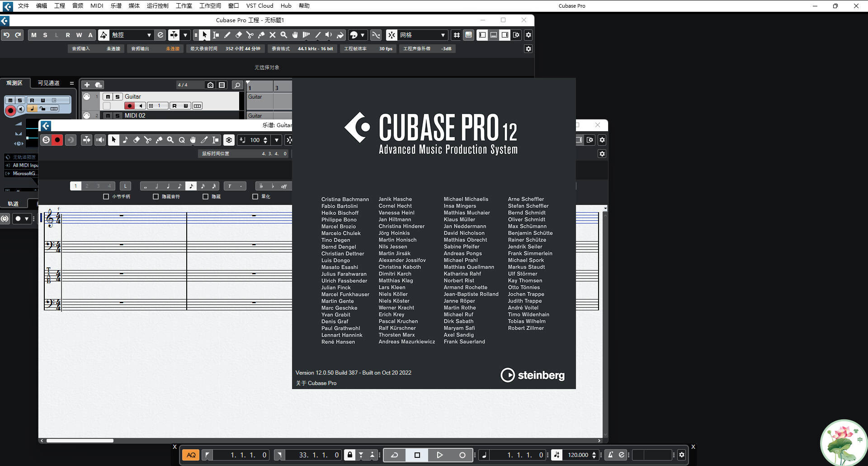Open the 帮助 menu
This screenshot has width=868, height=466.
pyautogui.click(x=304, y=6)
